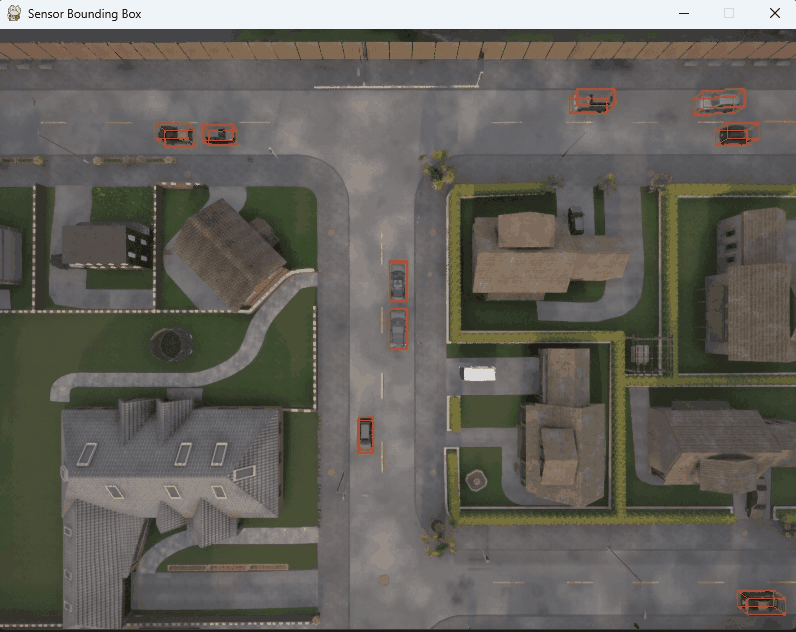Viewport: 796px width, 632px height.
Task: Click the white van parked in the driveway
Action: 478,373
